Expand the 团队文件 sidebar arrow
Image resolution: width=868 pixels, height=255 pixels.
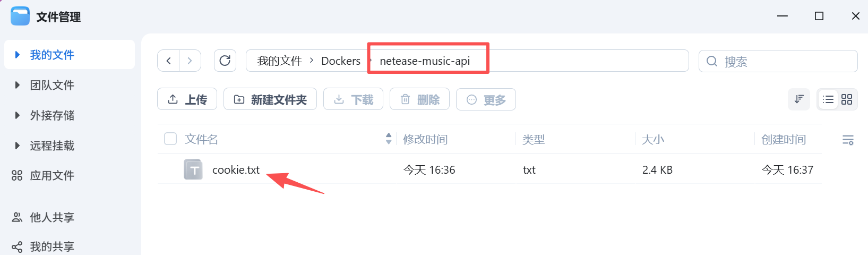coord(18,85)
